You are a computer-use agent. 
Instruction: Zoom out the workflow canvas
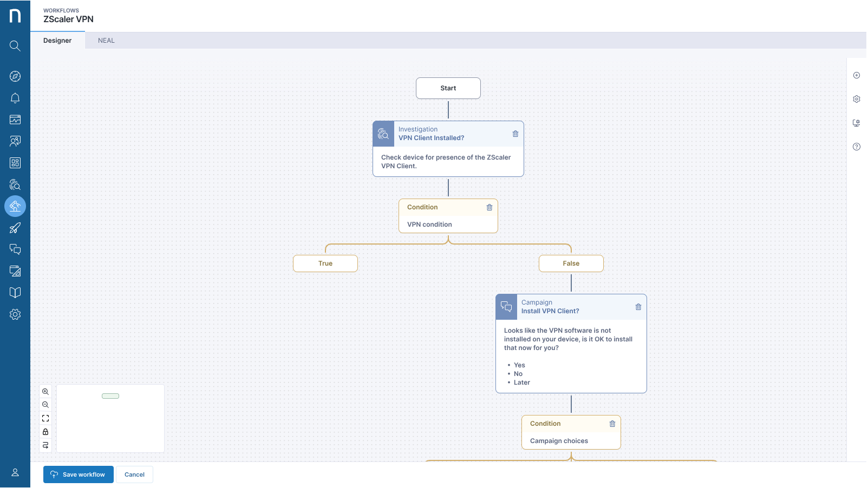point(45,404)
